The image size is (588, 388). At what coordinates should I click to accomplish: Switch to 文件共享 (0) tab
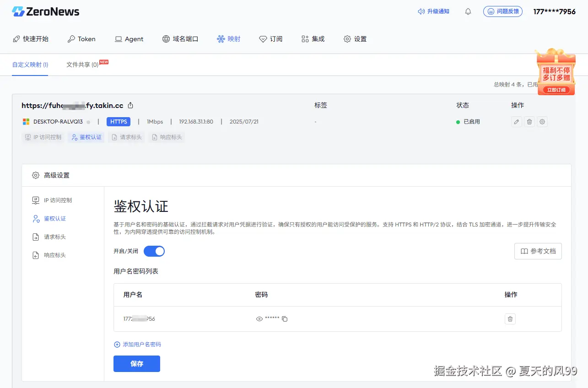pos(82,65)
